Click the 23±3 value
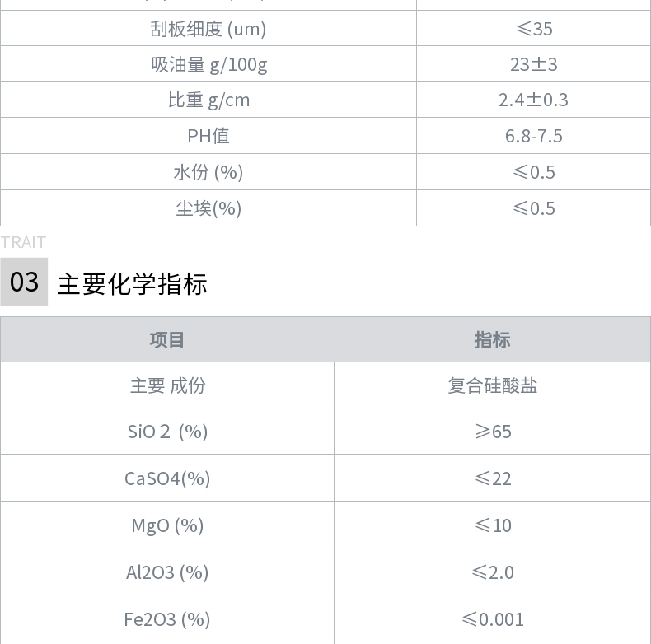651x644 pixels. tap(533, 65)
